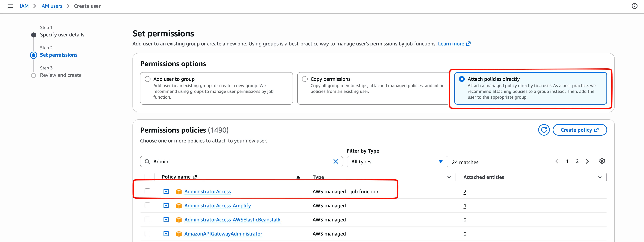Select Step 2 Set permissions

click(x=58, y=55)
